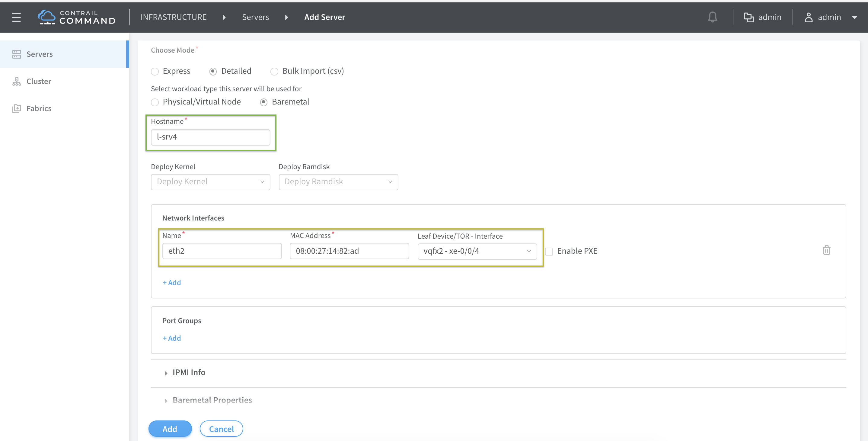Click the admin user profile icon
868x441 pixels.
click(808, 17)
